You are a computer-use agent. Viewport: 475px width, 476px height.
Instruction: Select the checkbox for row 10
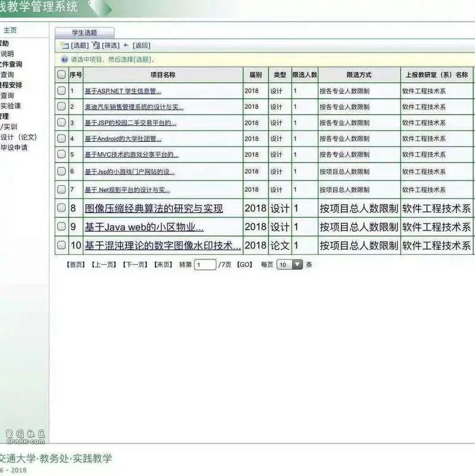pyautogui.click(x=62, y=245)
